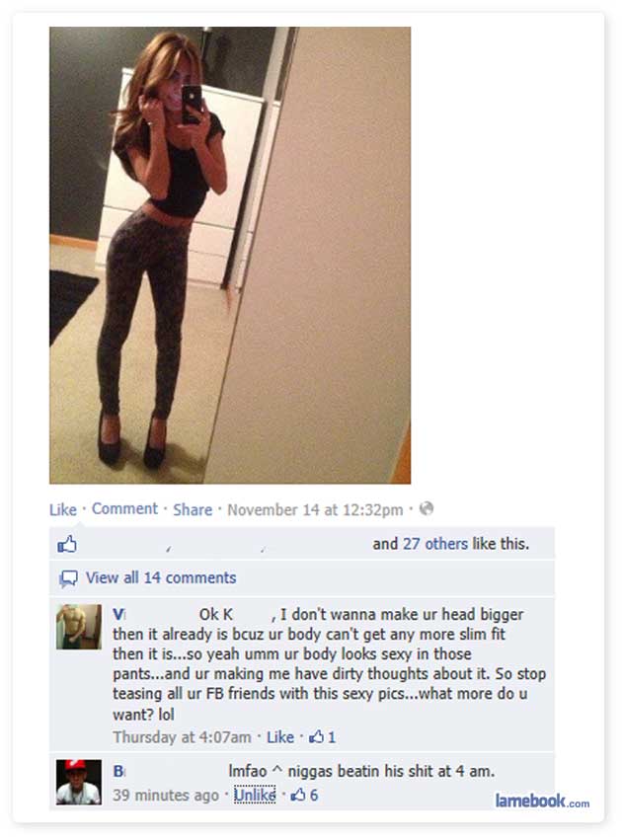Click thumbs-up count on Thursday comment
622x840 pixels.
point(322,737)
